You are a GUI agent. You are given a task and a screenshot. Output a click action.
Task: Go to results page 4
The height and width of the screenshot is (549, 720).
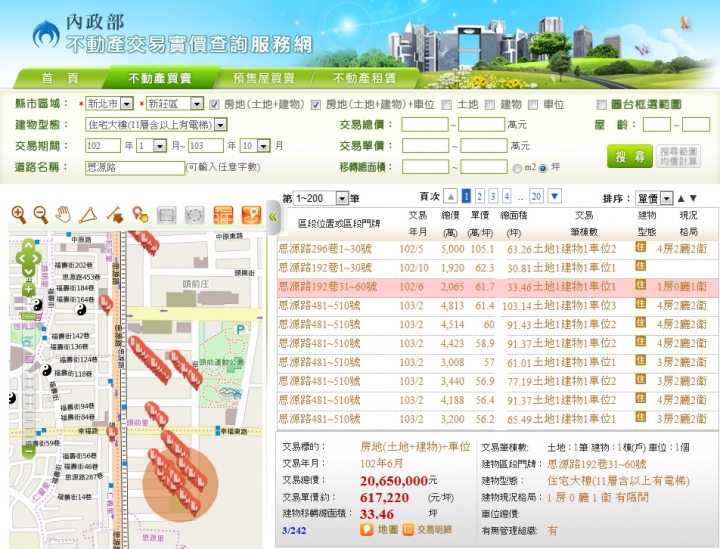(506, 196)
